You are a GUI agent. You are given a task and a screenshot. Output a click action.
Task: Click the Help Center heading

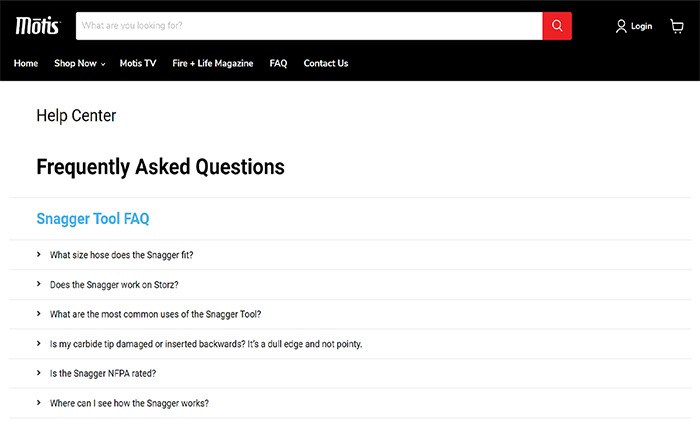click(76, 116)
